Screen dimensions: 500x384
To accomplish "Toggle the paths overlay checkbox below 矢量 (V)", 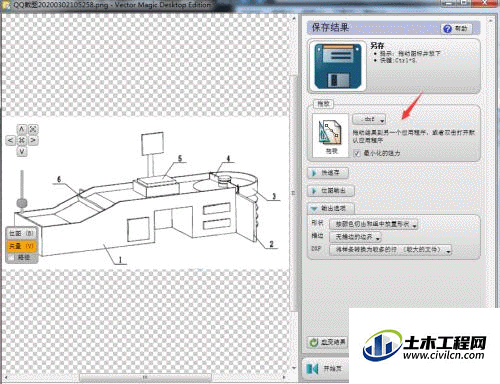I will 12,257.
